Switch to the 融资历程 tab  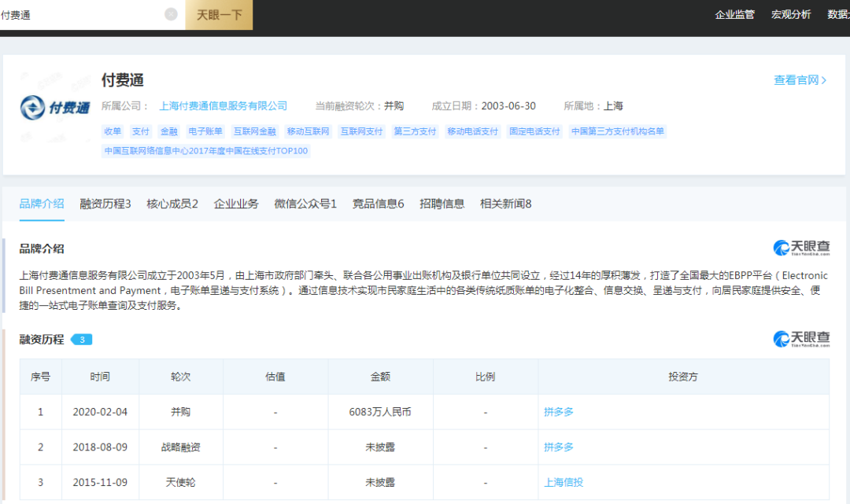coord(105,204)
